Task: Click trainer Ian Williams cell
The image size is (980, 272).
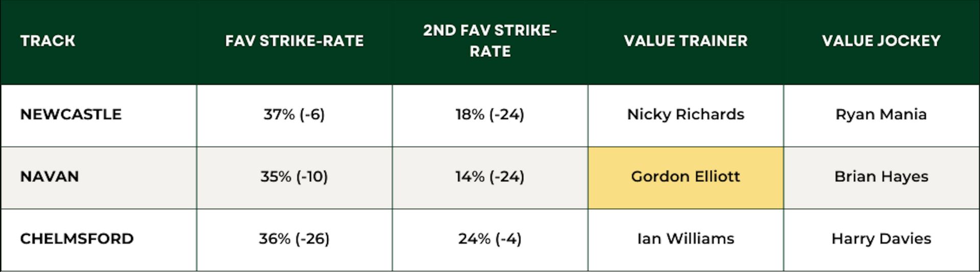Action: tap(685, 240)
